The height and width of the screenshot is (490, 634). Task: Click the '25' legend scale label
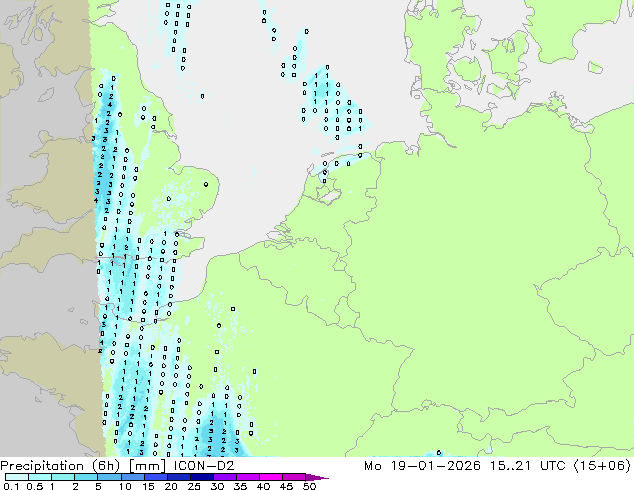[194, 486]
